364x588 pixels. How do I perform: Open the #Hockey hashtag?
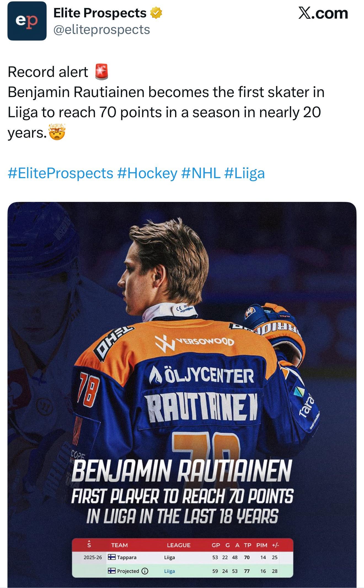click(147, 173)
